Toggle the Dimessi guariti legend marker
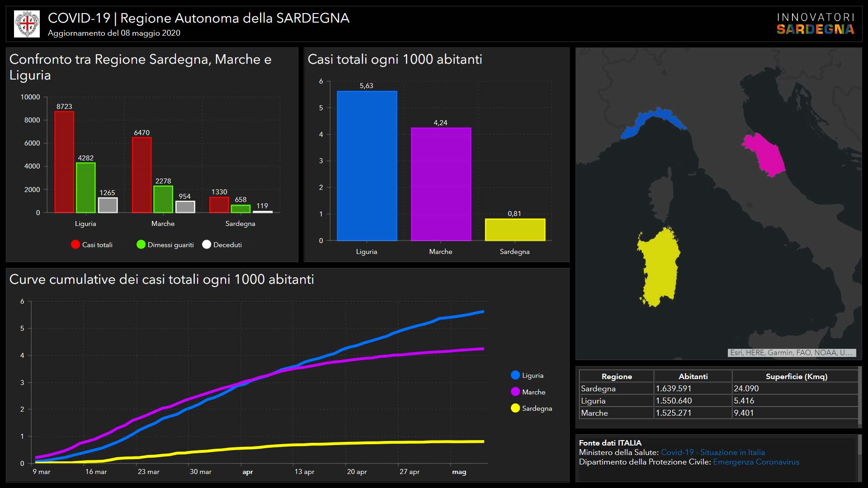 (x=141, y=244)
